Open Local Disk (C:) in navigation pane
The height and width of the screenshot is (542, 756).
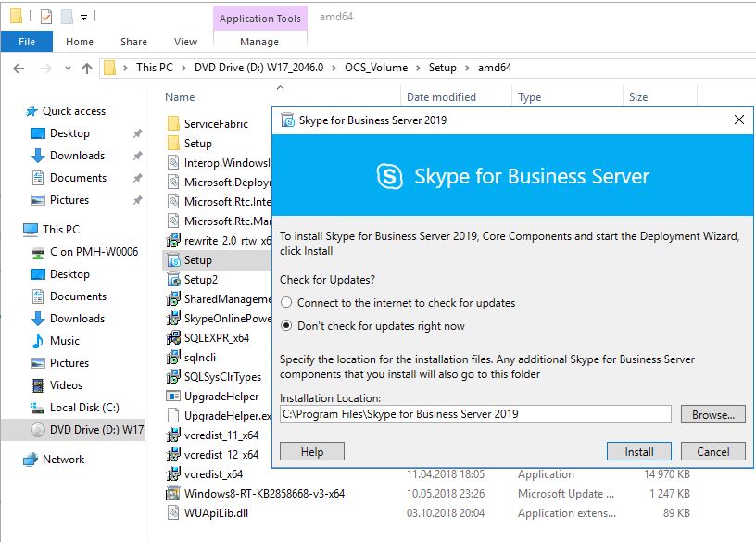[x=84, y=407]
